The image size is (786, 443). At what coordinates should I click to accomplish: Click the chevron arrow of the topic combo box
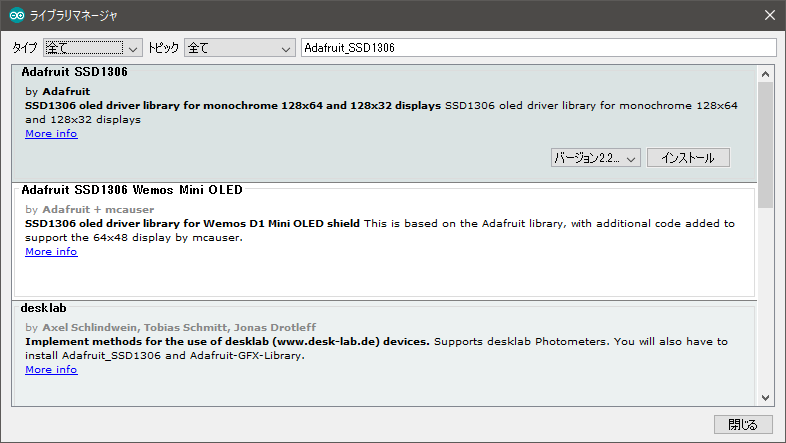click(286, 49)
